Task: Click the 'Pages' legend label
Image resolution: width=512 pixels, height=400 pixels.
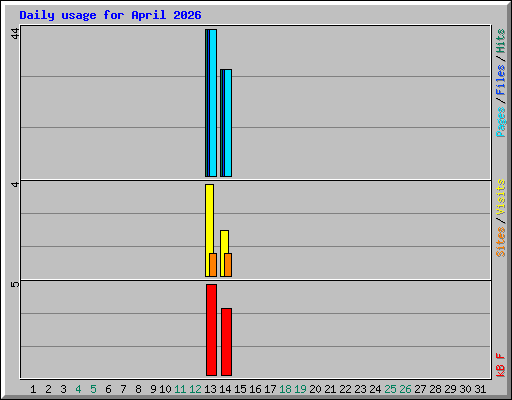Action: (x=501, y=122)
